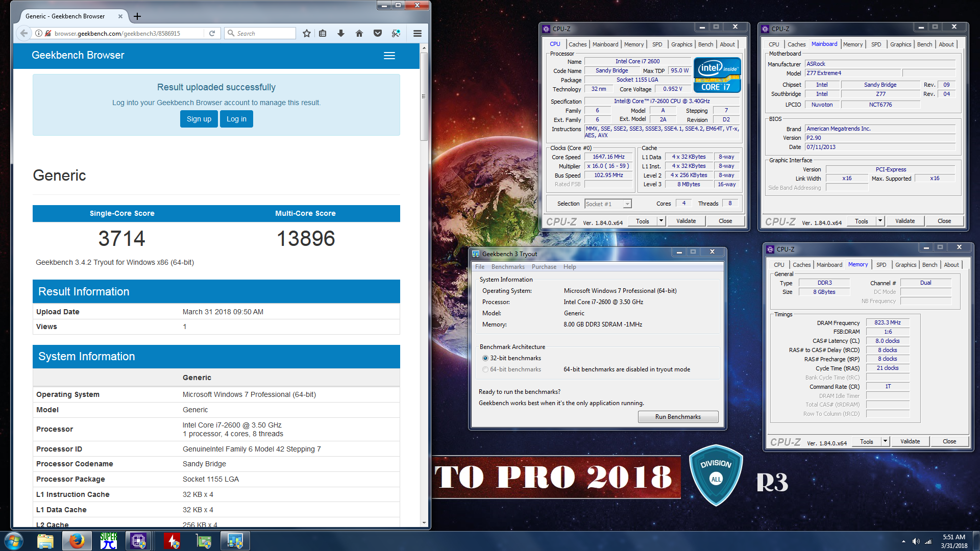The height and width of the screenshot is (551, 980).
Task: Show hidden tray icons arrow
Action: pyautogui.click(x=903, y=541)
